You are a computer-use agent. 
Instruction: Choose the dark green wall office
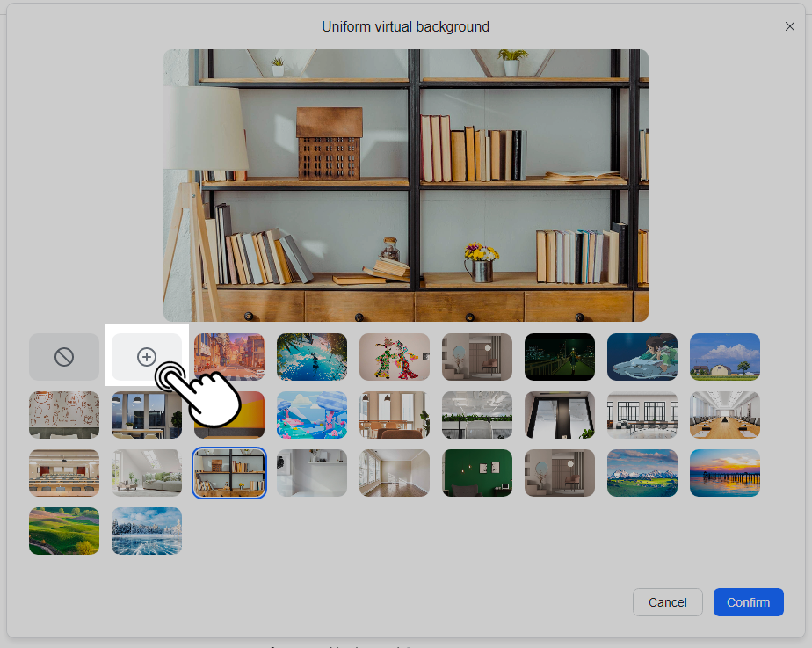(477, 473)
